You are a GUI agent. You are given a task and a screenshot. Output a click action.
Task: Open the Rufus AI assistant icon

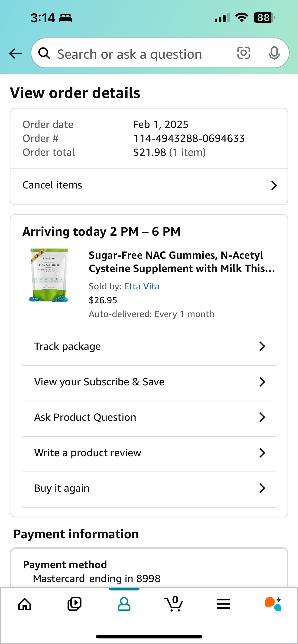[273, 604]
